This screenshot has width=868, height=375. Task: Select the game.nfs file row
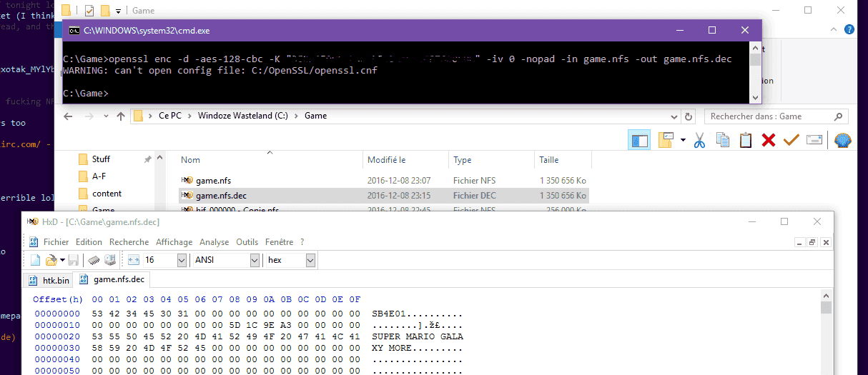[x=384, y=181]
